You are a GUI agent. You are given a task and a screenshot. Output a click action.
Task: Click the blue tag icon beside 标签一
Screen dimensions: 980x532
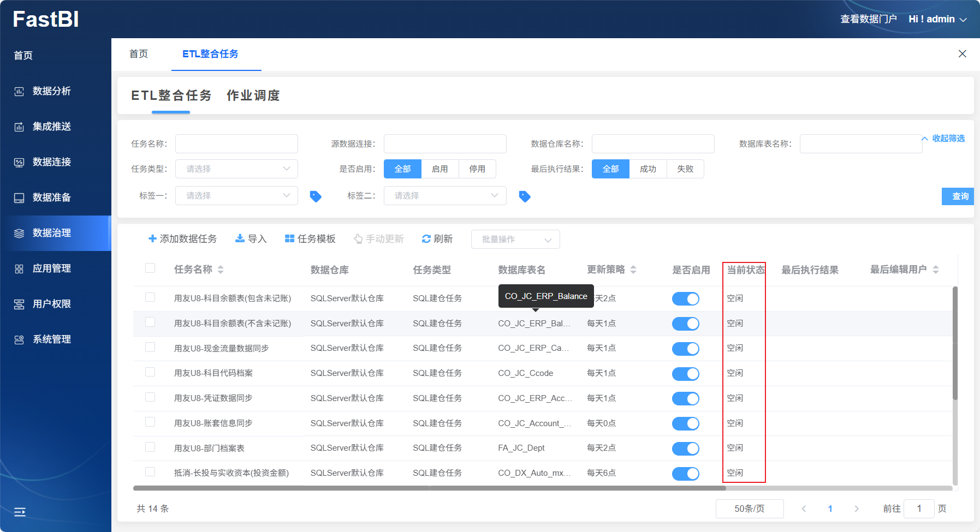click(316, 196)
